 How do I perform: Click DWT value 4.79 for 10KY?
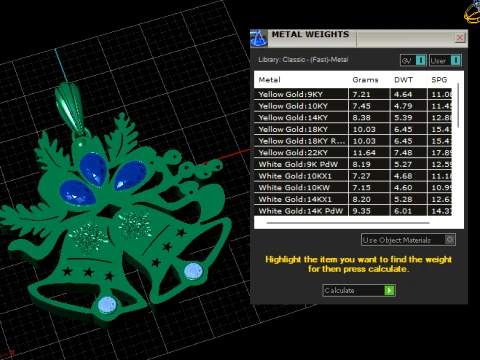[403, 106]
